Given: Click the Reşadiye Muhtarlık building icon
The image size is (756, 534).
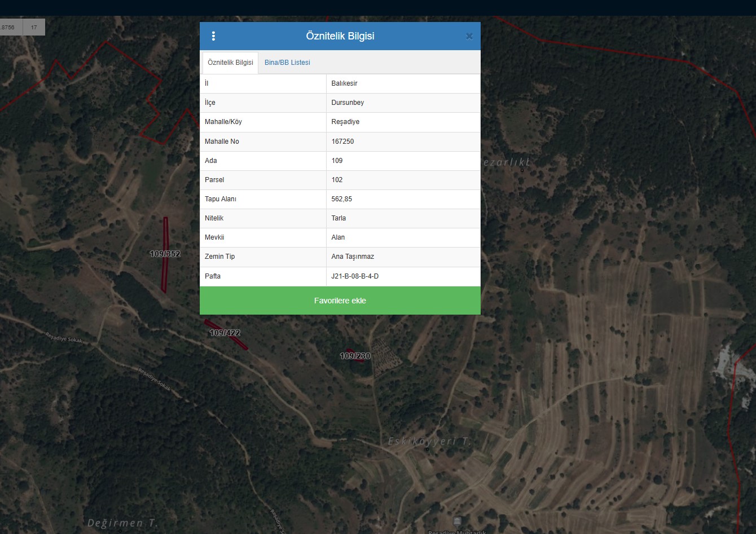Looking at the screenshot, I should coord(457,521).
